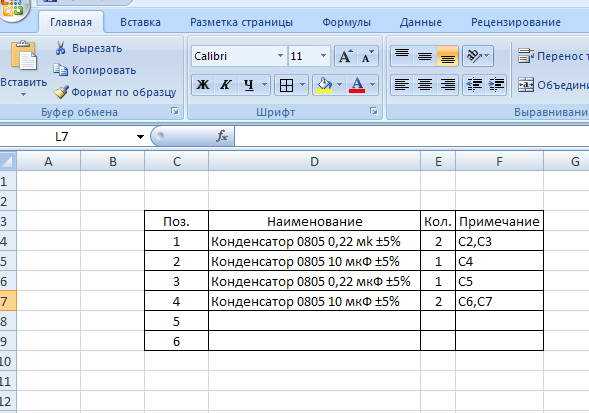Image resolution: width=589 pixels, height=413 pixels.
Task: Align text to top of cell
Action: pyautogui.click(x=402, y=56)
